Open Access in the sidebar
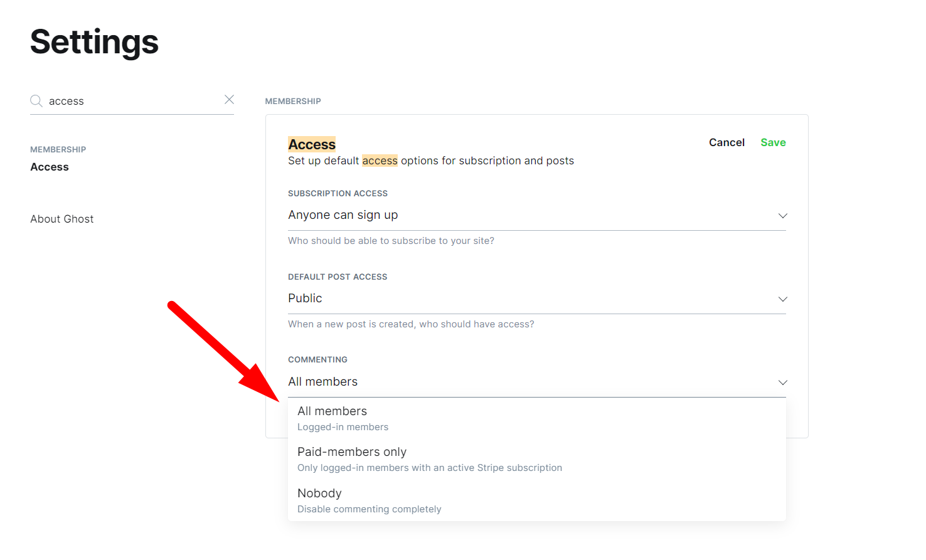Viewport: 926px width, 560px height. tap(50, 167)
